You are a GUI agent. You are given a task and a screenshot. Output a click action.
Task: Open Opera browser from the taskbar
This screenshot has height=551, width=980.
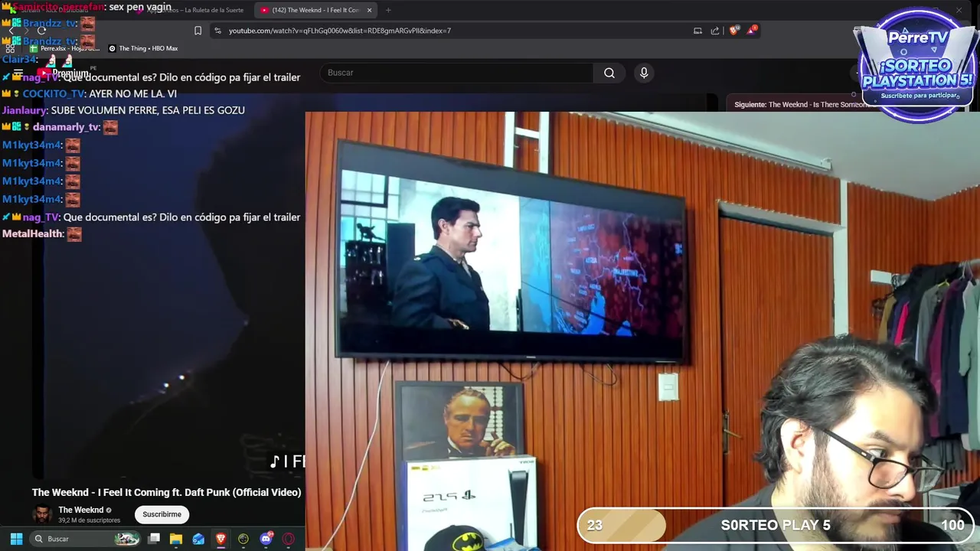289,539
